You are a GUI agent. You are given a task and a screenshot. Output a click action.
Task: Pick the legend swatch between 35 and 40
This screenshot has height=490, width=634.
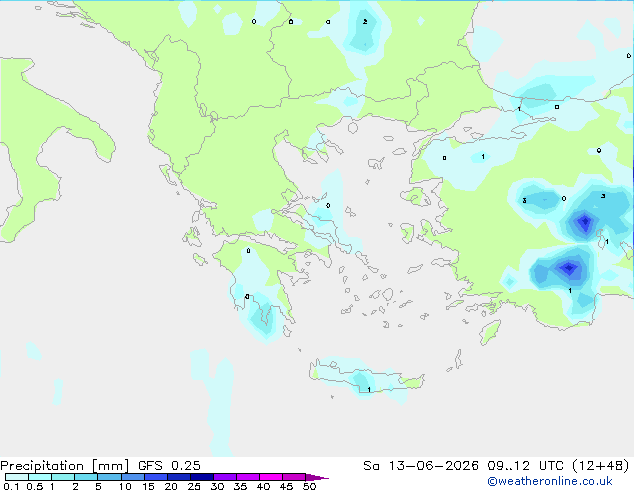pos(248,477)
